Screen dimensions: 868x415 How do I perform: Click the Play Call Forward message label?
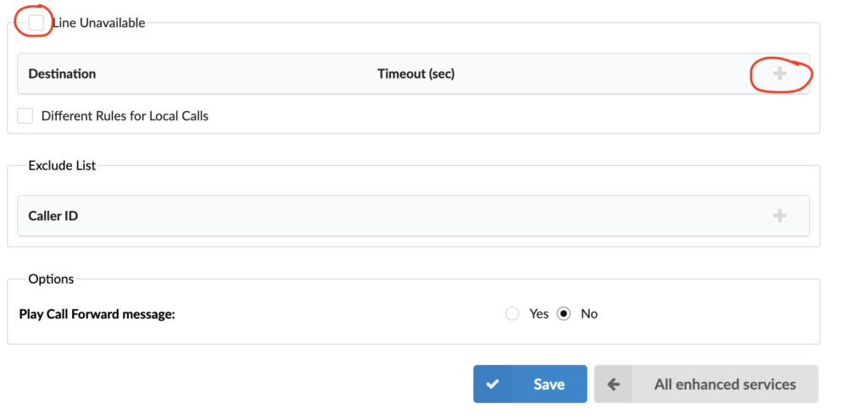click(x=97, y=314)
